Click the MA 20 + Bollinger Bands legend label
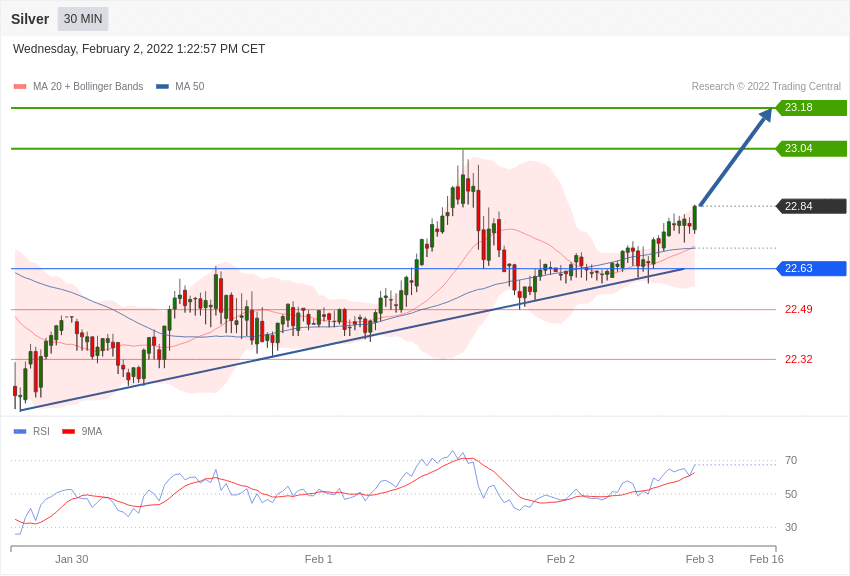 (88, 87)
